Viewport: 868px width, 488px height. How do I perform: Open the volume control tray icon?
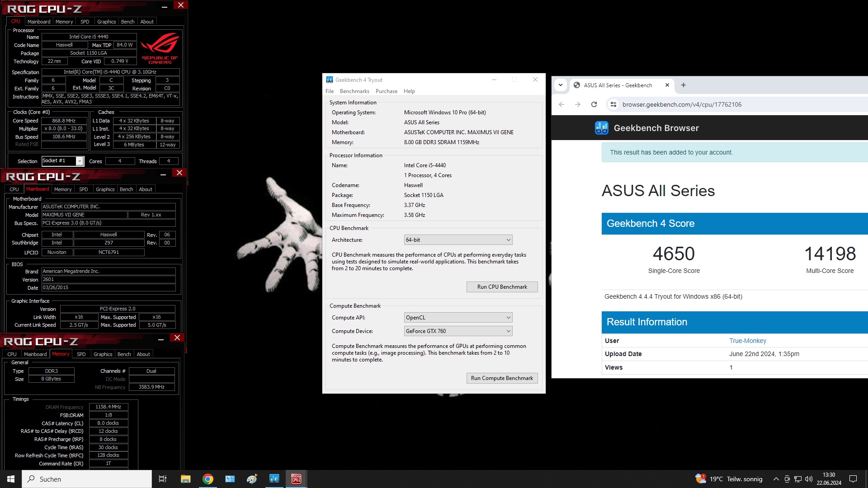tap(809, 479)
